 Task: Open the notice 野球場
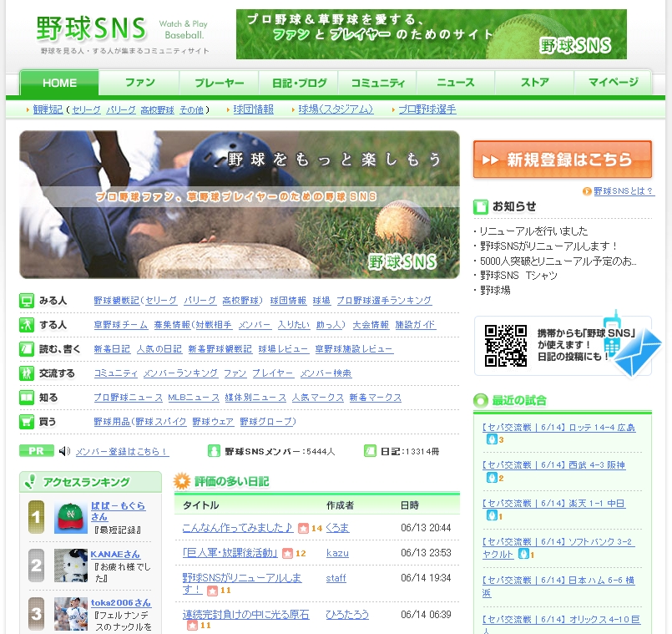point(495,291)
